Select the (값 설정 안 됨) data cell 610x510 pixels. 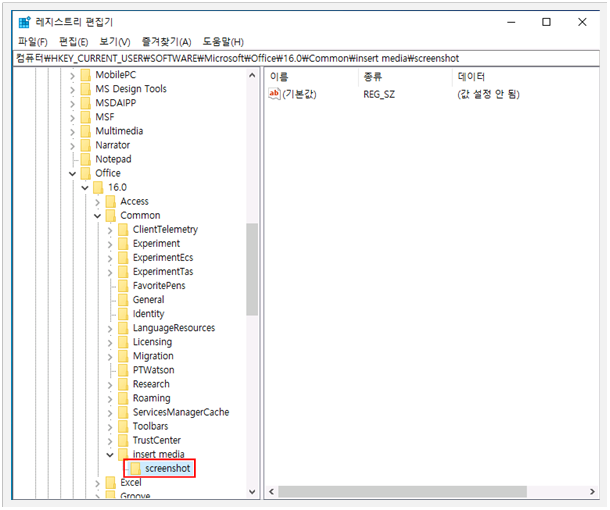(x=488, y=94)
